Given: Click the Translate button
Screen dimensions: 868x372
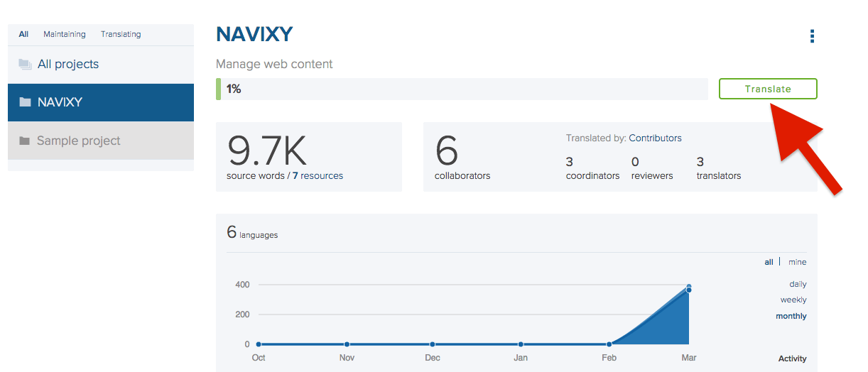Looking at the screenshot, I should click(768, 89).
